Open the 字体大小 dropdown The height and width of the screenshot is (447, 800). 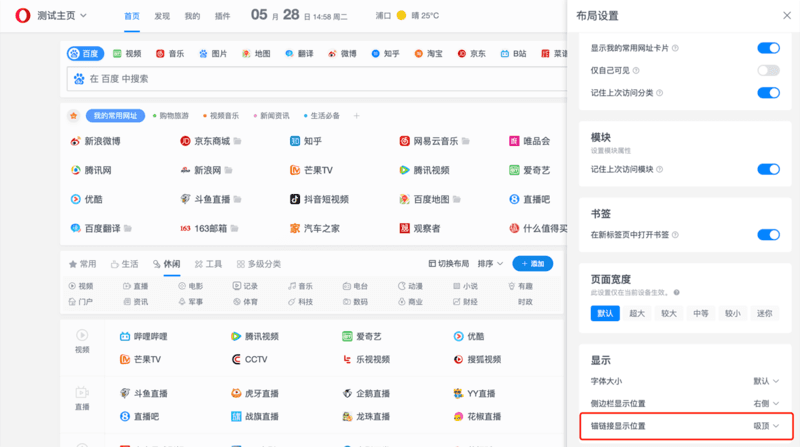pyautogui.click(x=766, y=381)
